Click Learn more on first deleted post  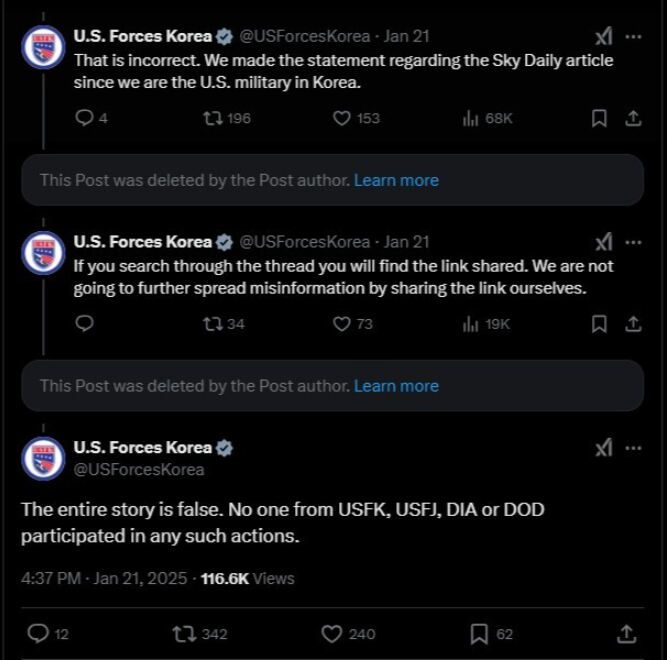[396, 180]
